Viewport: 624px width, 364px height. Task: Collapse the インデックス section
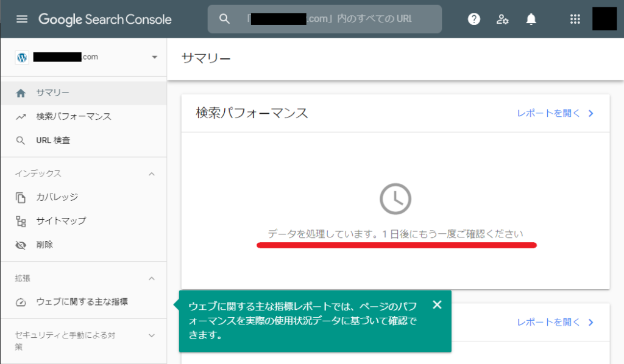(152, 173)
